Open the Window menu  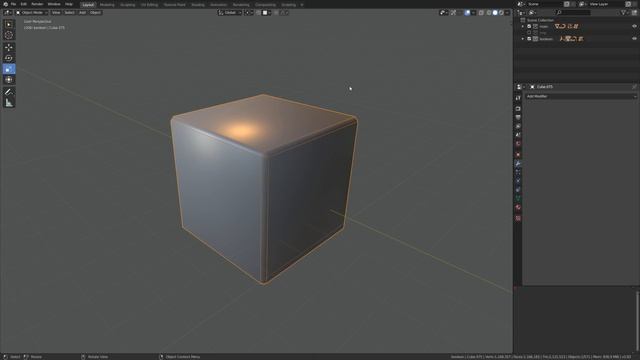(x=54, y=4)
